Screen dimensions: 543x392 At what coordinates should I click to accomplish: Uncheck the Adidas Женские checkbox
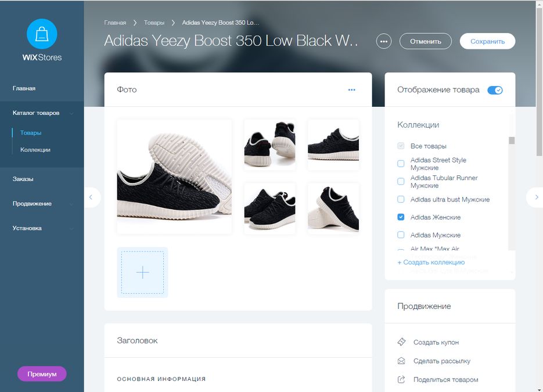(401, 217)
